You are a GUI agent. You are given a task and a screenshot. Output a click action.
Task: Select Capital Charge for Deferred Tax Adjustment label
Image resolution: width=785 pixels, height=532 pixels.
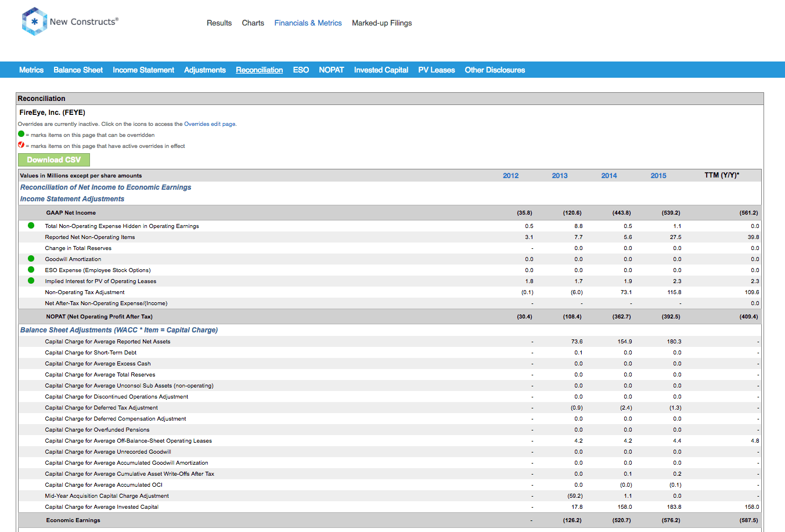102,407
